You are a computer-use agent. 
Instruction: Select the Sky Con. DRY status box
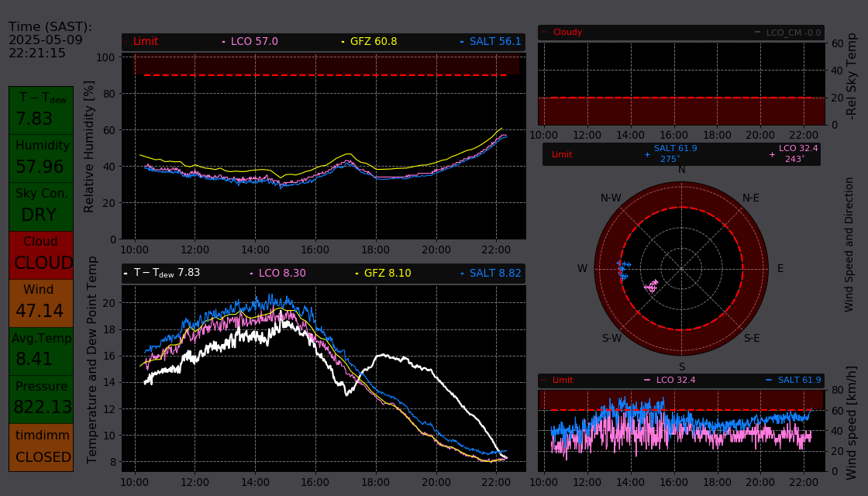[41, 206]
